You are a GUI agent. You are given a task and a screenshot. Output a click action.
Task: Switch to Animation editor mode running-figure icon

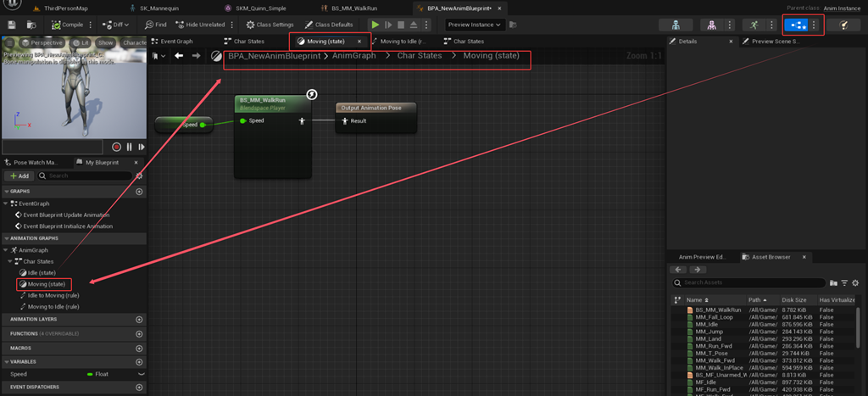[754, 25]
